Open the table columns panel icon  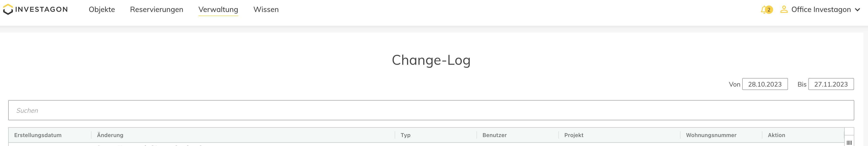click(x=849, y=143)
